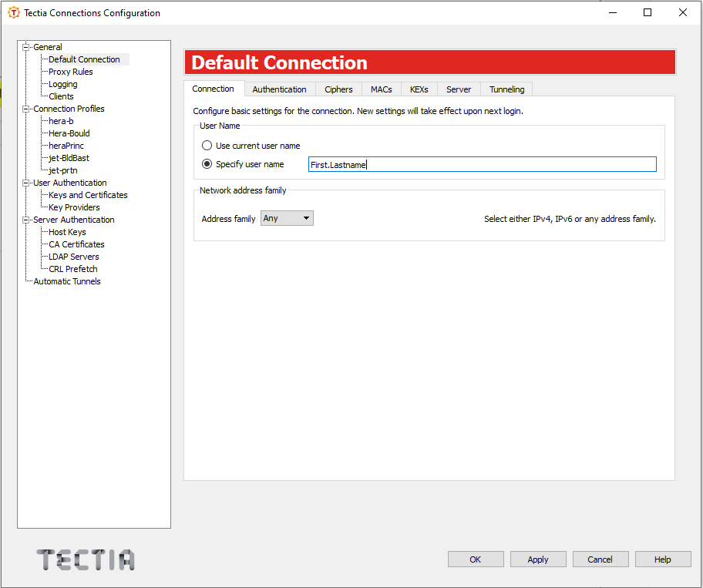703x588 pixels.
Task: Select Clients in the tree
Action: pyautogui.click(x=61, y=96)
